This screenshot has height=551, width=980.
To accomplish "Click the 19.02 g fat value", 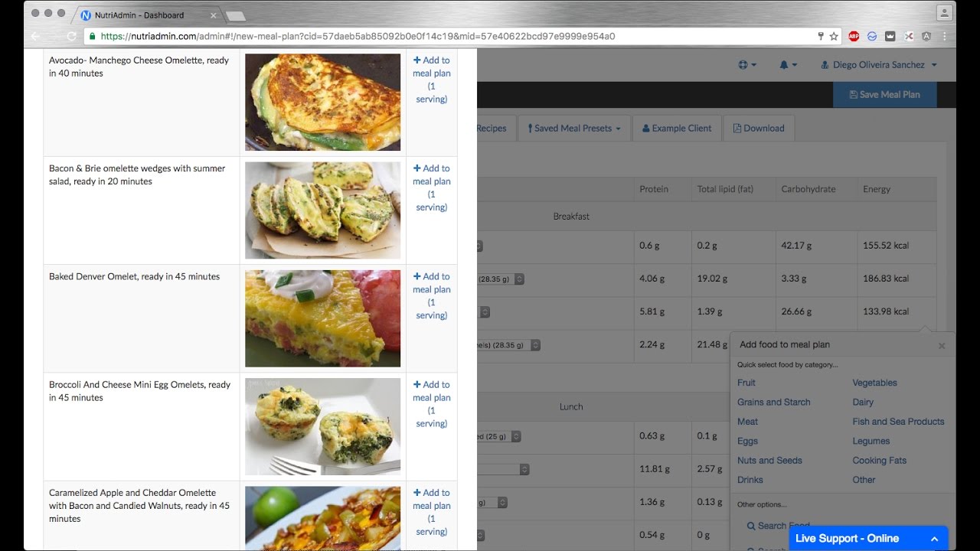I will 712,279.
